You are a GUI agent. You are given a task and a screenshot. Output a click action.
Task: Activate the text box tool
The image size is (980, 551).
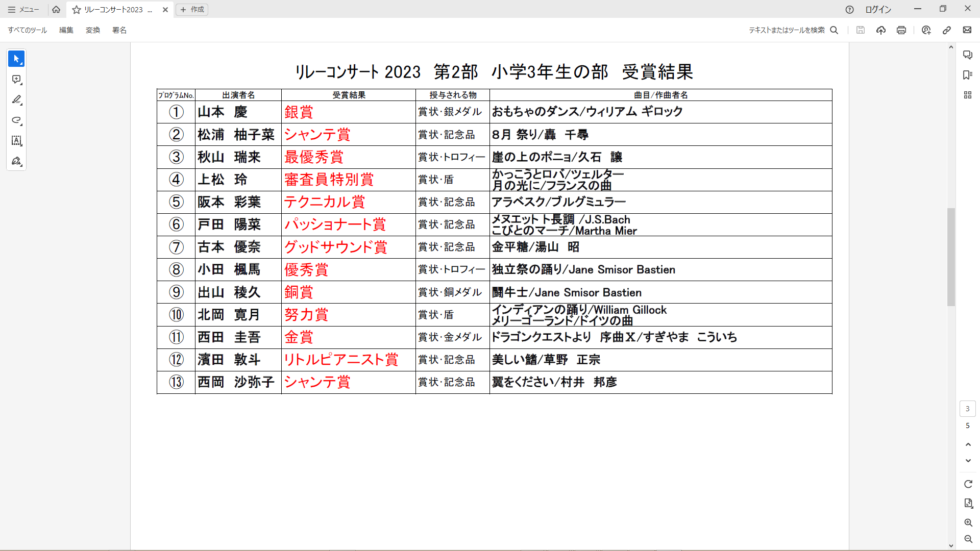point(16,141)
